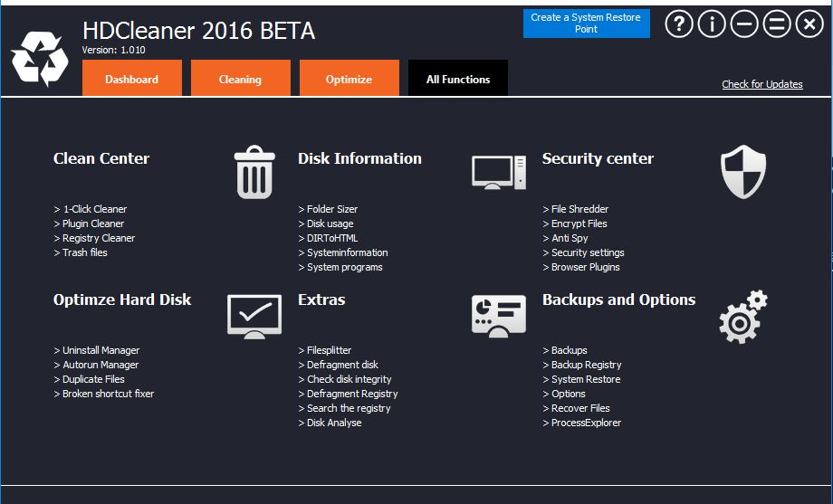833x504 pixels.
Task: View Disk usage
Action: pos(326,223)
